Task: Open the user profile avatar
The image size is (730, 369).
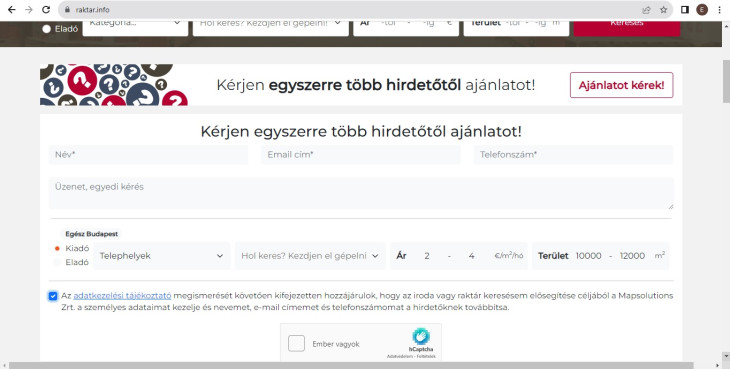Action: [x=702, y=10]
